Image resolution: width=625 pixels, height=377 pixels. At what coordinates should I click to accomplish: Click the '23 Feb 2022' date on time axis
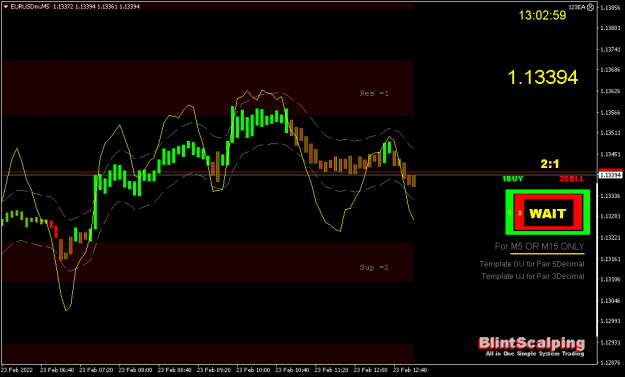[16, 370]
